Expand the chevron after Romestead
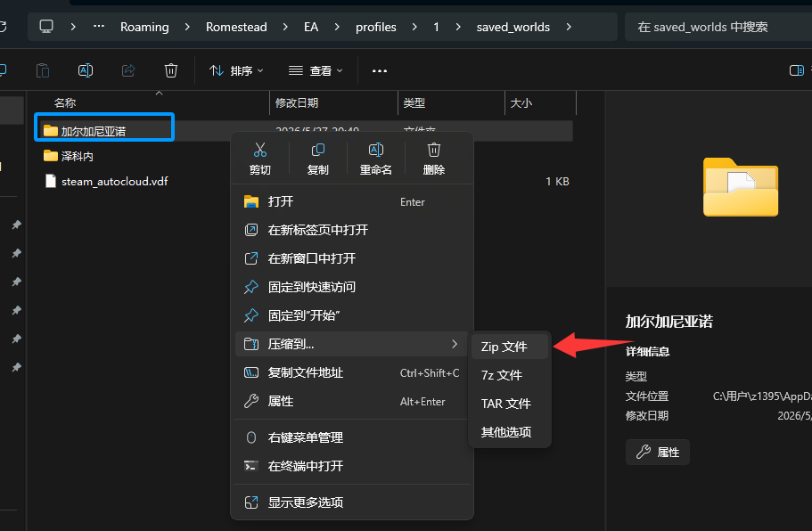 pos(285,27)
